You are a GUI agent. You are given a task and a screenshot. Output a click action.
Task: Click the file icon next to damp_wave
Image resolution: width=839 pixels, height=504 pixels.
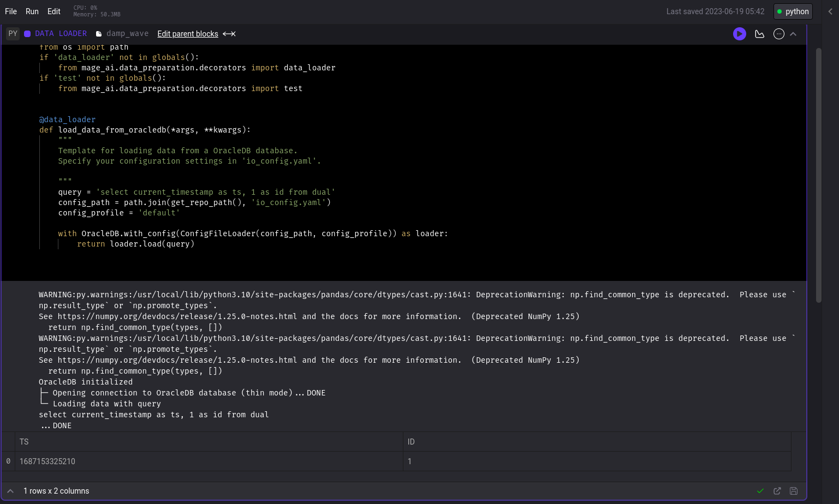tap(99, 34)
